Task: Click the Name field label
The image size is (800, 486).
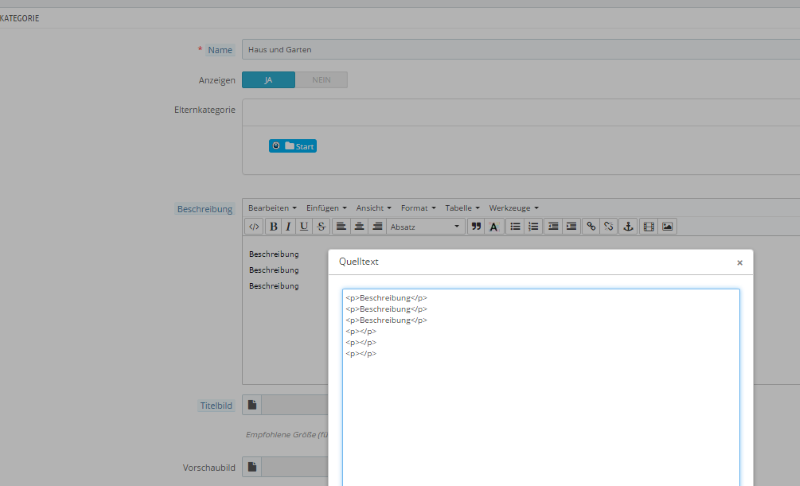Action: pos(220,50)
